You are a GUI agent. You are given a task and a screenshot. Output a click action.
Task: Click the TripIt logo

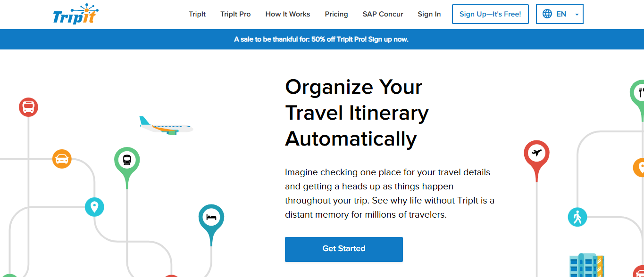(x=75, y=14)
